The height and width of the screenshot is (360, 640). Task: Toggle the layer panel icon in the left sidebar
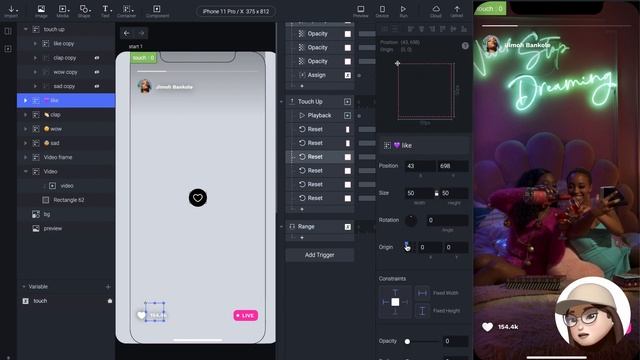pyautogui.click(x=8, y=31)
